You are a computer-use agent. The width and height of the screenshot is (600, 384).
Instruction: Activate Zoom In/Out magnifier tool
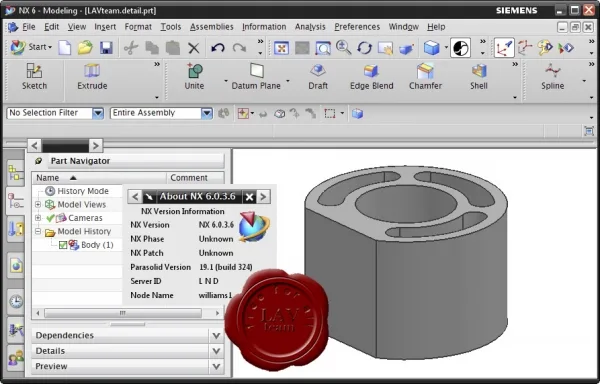343,48
